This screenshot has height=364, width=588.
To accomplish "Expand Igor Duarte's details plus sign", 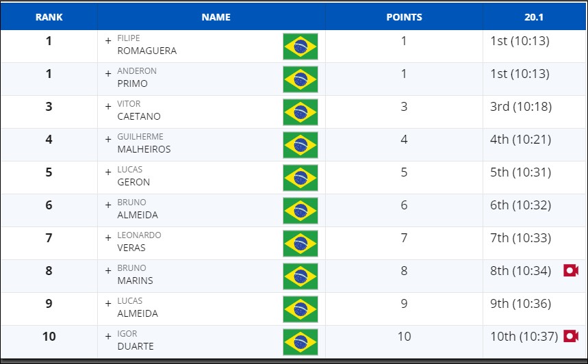I will (108, 336).
